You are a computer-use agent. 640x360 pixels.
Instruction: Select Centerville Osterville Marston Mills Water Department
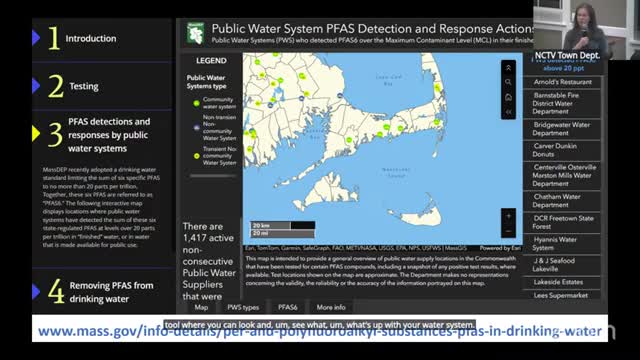click(562, 176)
